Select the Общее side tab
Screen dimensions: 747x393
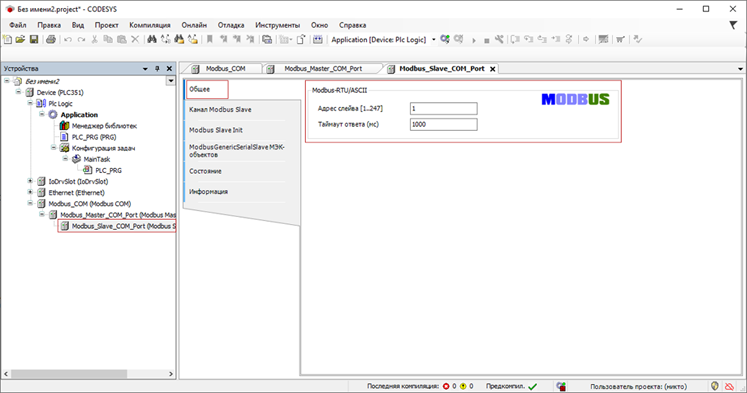click(x=207, y=90)
